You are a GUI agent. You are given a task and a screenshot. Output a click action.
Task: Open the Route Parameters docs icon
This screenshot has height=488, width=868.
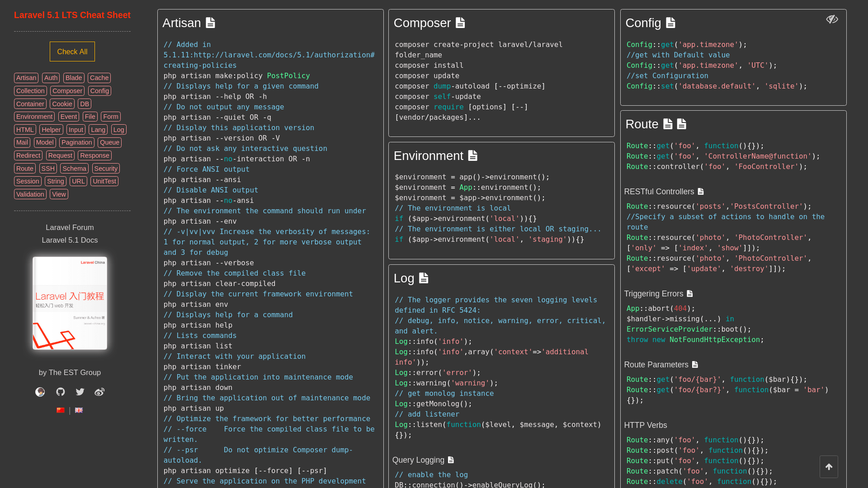coord(695,365)
